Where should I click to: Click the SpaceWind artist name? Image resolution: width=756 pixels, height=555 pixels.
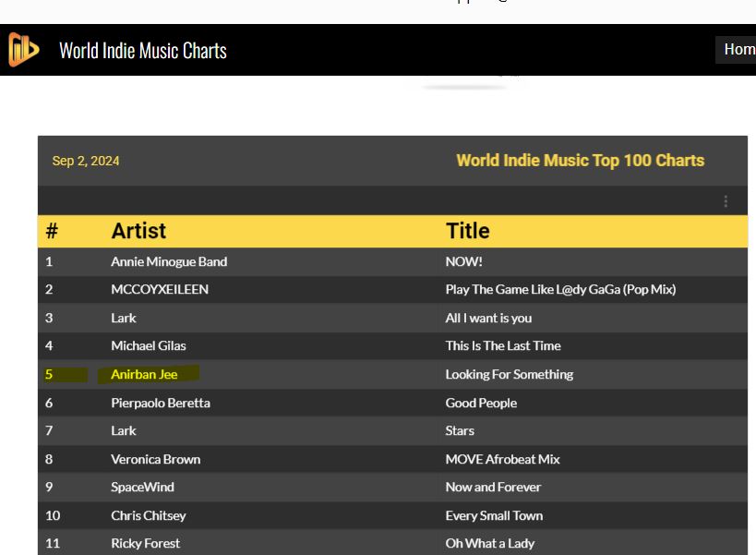tap(143, 487)
